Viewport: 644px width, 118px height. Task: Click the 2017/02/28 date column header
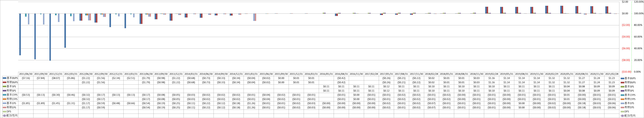pyautogui.click(x=371, y=74)
